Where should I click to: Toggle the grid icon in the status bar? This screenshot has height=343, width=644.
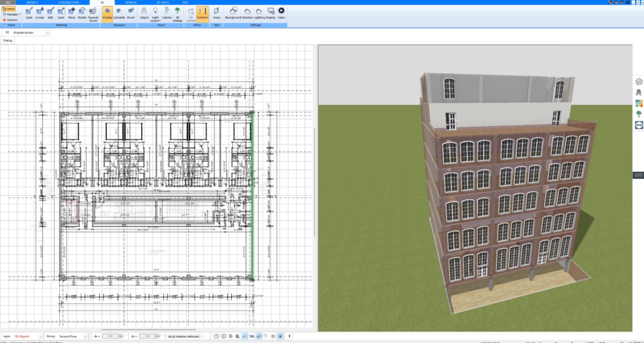[273, 336]
